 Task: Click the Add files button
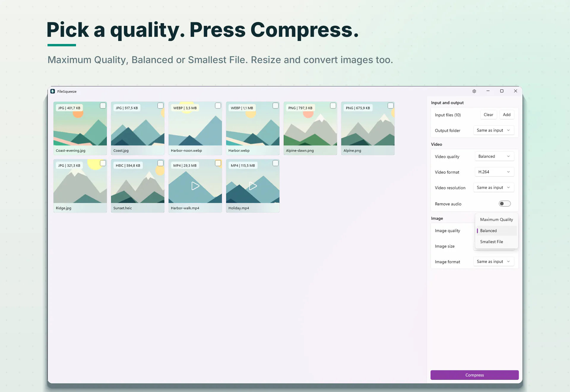coord(507,115)
